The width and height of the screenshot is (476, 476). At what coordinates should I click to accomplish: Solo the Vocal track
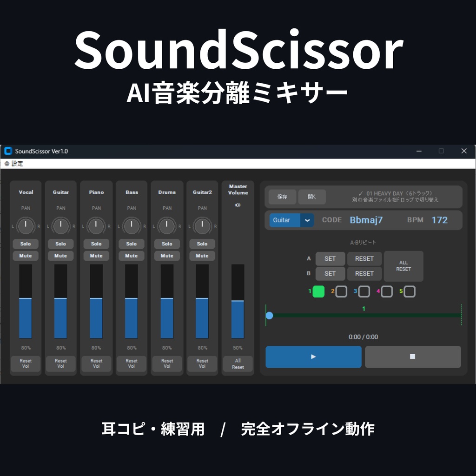(x=26, y=244)
